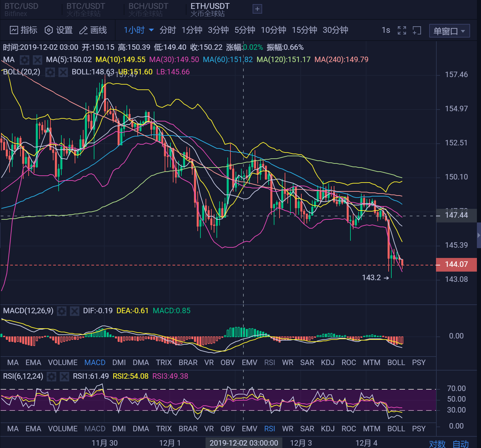The height and width of the screenshot is (448, 481).
Task: Click the 147.44 crosshair price label
Action: [x=456, y=215]
